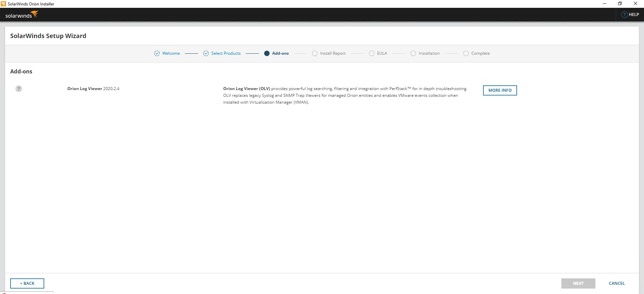
Task: Click the Orion Log Viewer (OLV) description text
Action: point(345,96)
